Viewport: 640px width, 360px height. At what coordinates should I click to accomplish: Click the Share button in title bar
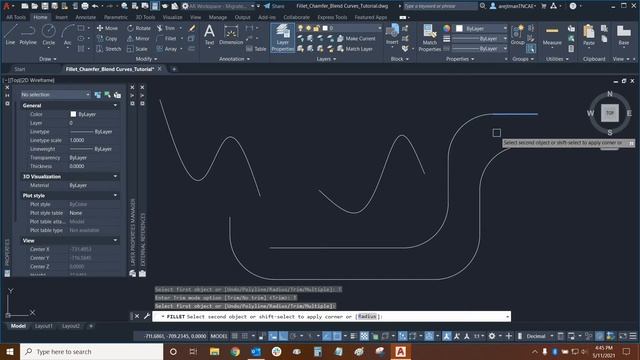coord(274,6)
